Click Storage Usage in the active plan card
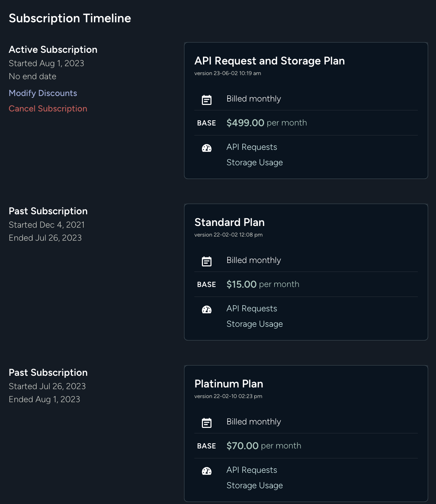This screenshot has height=504, width=436. tap(254, 163)
